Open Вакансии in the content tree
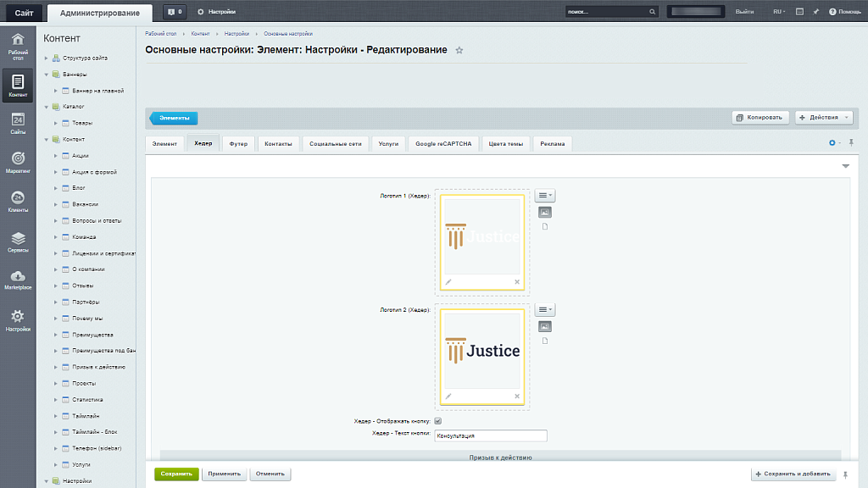This screenshot has height=488, width=868. point(85,204)
